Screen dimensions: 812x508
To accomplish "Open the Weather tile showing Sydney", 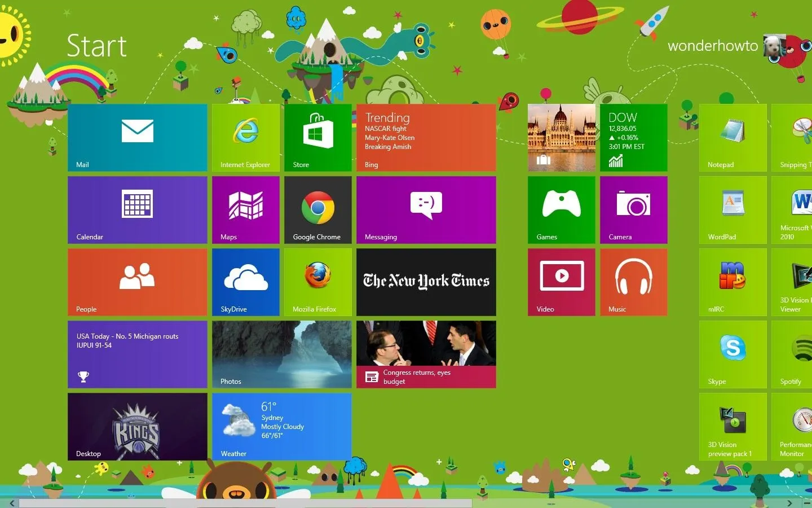I will tap(282, 427).
